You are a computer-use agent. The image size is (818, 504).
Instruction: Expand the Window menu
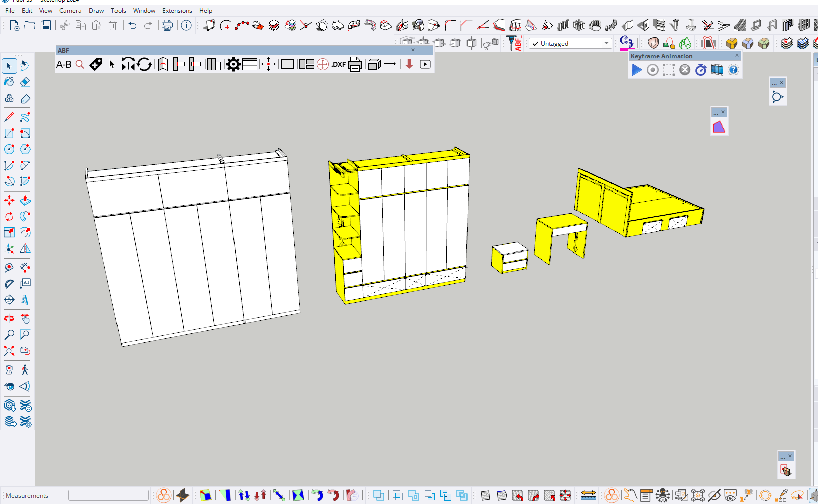[144, 11]
